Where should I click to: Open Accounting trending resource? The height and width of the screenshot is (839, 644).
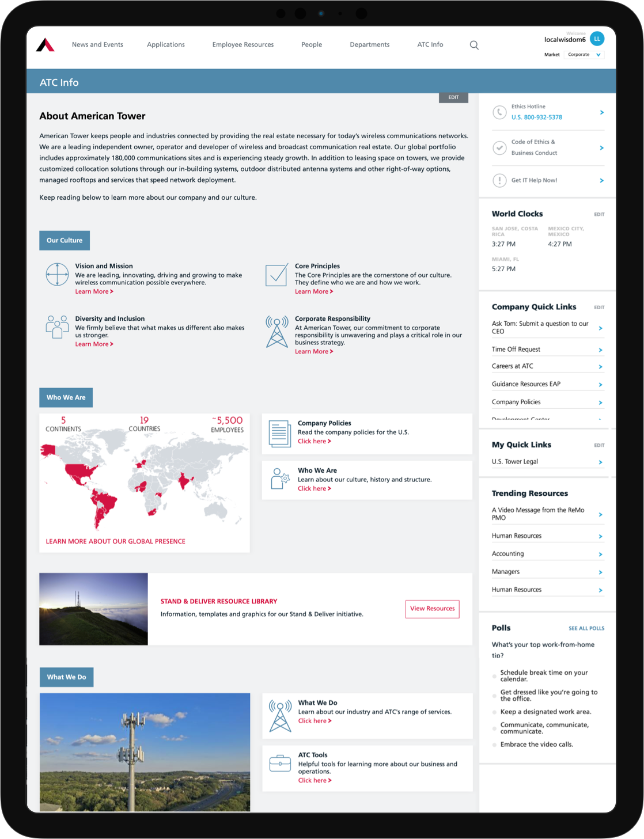point(548,554)
